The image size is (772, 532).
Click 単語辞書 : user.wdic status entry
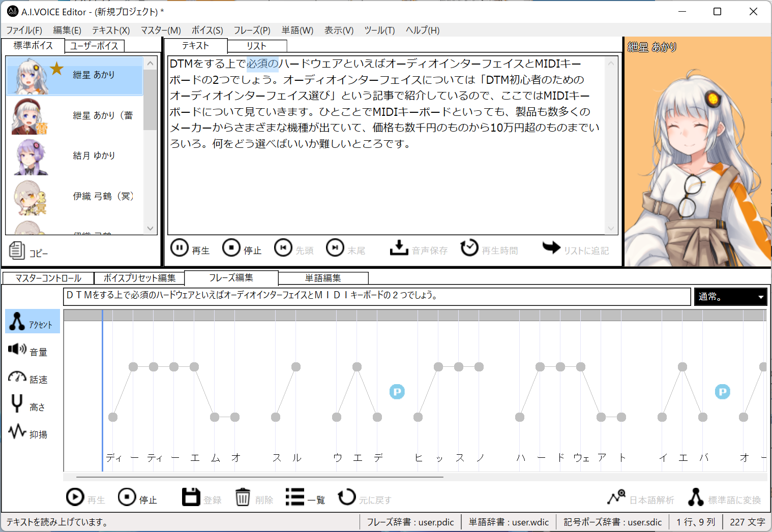(509, 522)
